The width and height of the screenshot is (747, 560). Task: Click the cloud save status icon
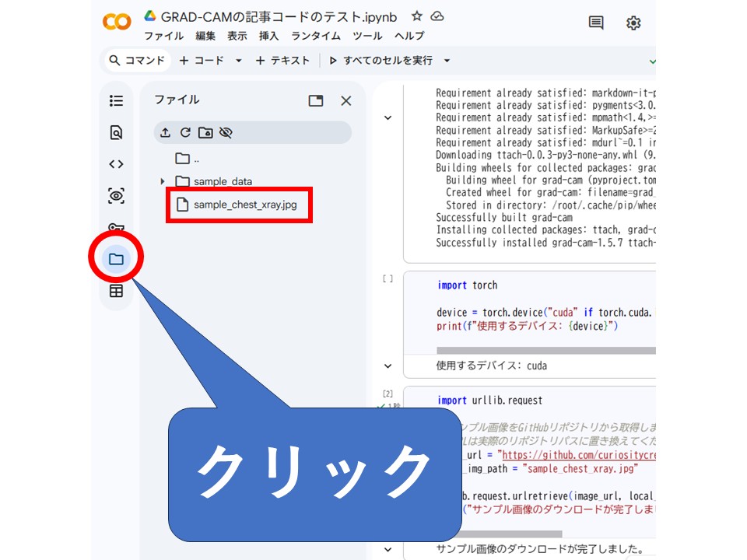point(437,16)
